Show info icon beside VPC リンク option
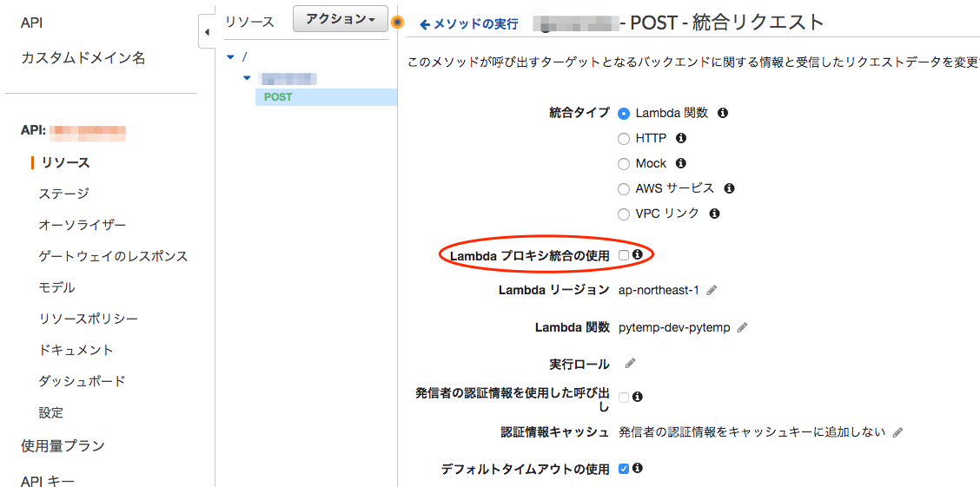The height and width of the screenshot is (487, 980). coord(714,214)
